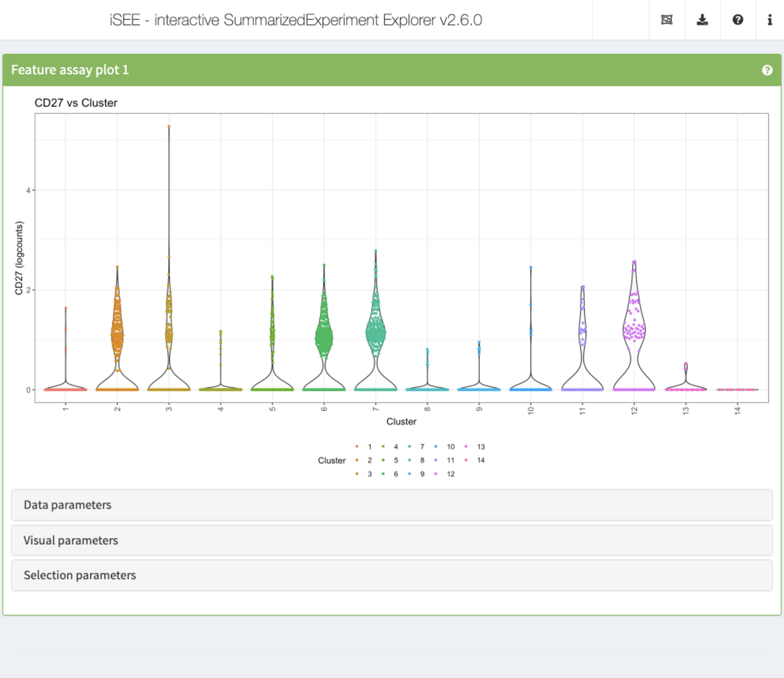784x678 pixels.
Task: Click legend dot for cluster 10
Action: (435, 446)
